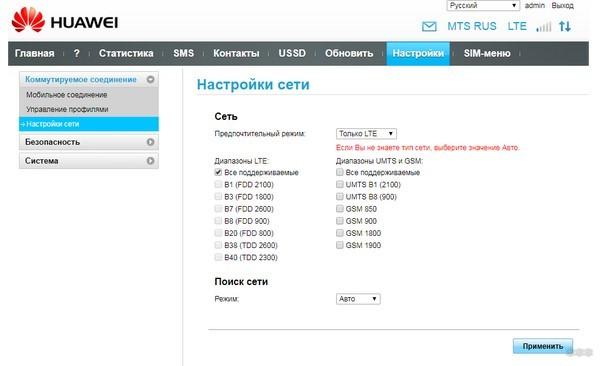This screenshot has height=366, width=600.
Task: Click the Huawei logo
Action: (x=65, y=20)
